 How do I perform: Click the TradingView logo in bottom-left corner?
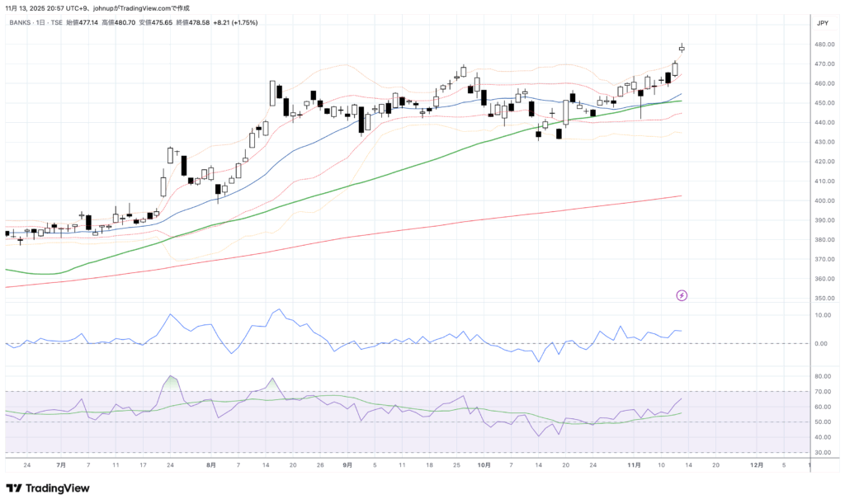tap(48, 488)
